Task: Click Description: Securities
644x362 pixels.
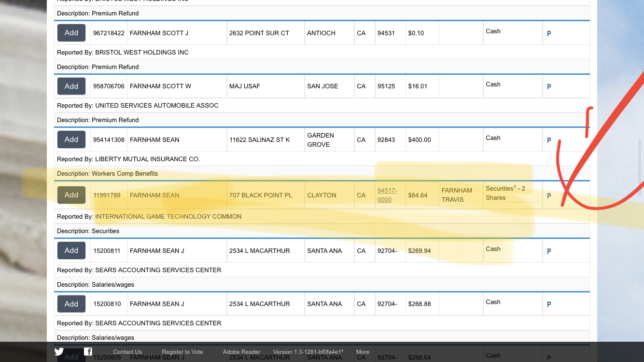Action: (88, 231)
